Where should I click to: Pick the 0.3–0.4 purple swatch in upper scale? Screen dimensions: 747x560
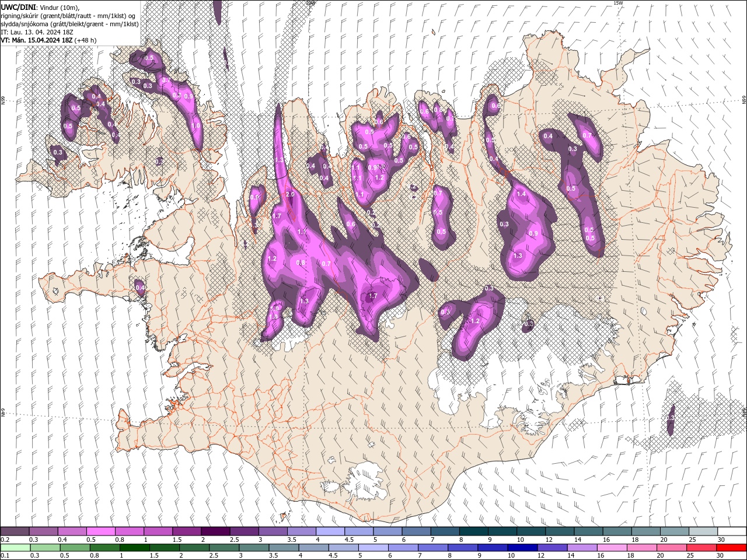click(x=43, y=531)
